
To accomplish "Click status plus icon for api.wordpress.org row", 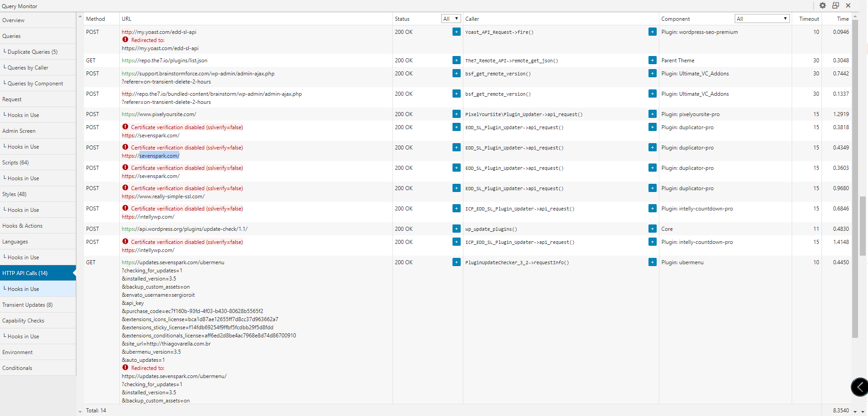I will [x=456, y=229].
